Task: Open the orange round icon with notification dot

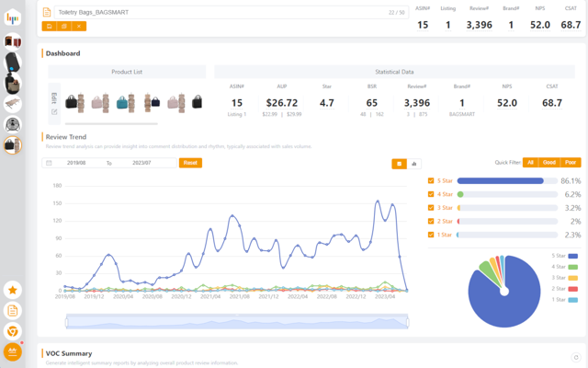Action: 12,351
